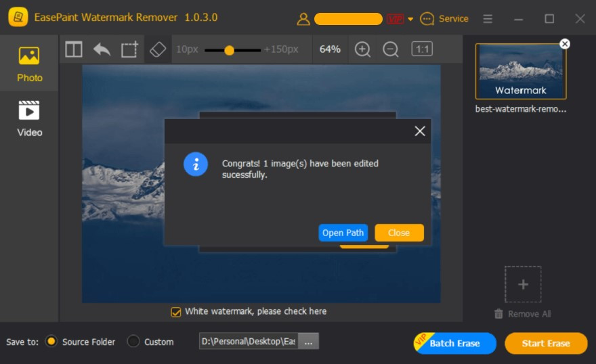Click the Start Erase button
Image resolution: width=596 pixels, height=364 pixels.
(546, 343)
